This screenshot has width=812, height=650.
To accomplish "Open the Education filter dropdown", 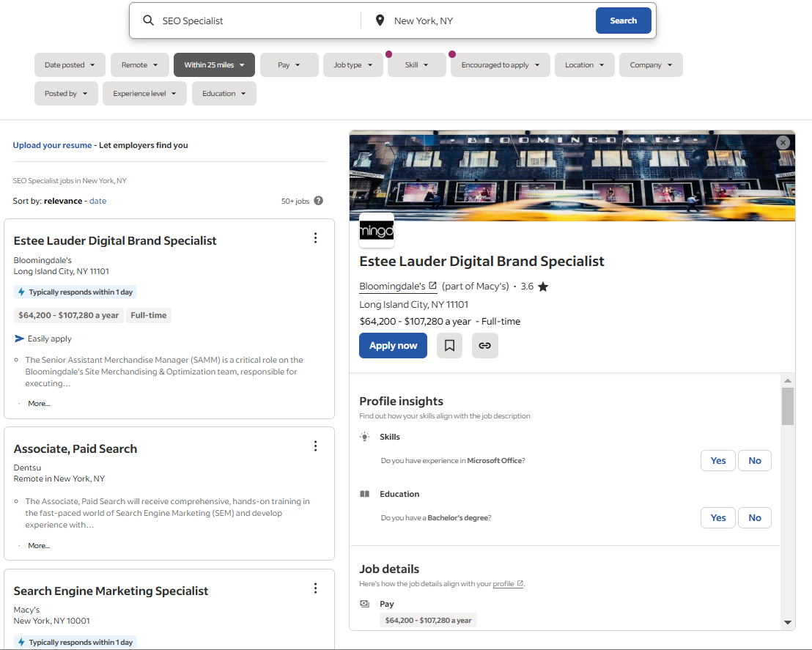I will 224,93.
